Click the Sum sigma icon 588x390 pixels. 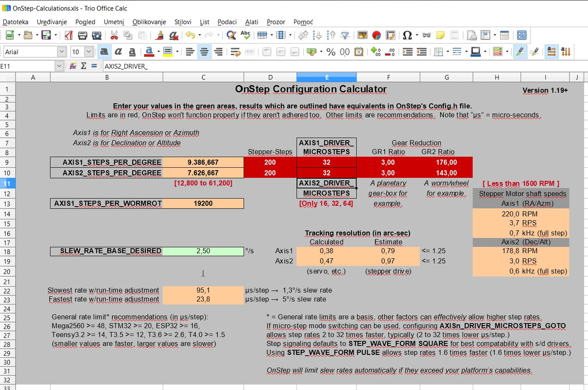point(83,66)
